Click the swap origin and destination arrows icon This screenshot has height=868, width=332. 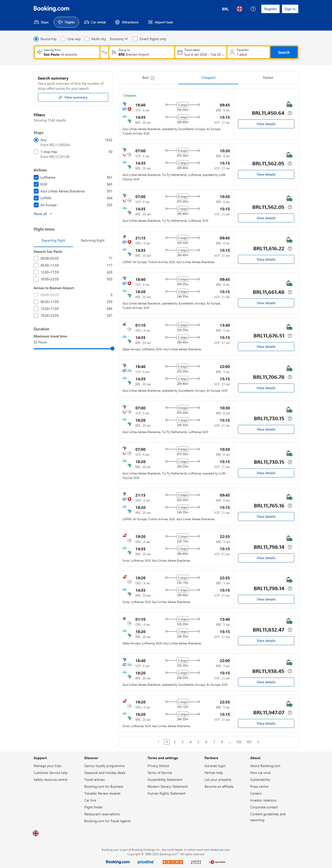point(104,52)
